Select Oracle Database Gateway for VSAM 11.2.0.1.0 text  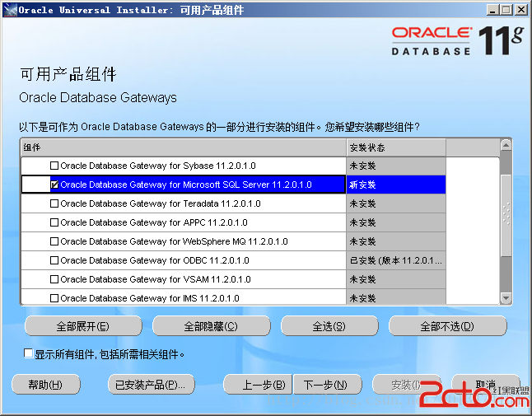pos(156,279)
